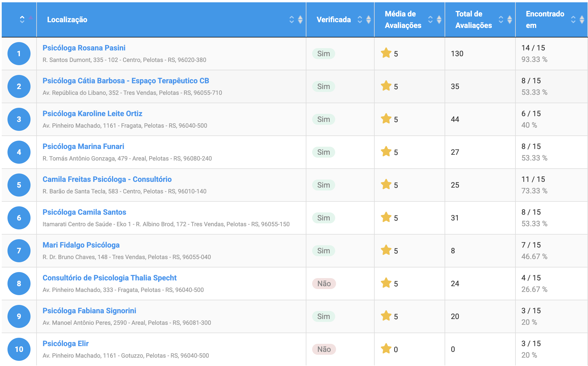The image size is (588, 366).
Task: Open Psicóloga Karoline Leite Ortiz link
Action: tap(92, 114)
